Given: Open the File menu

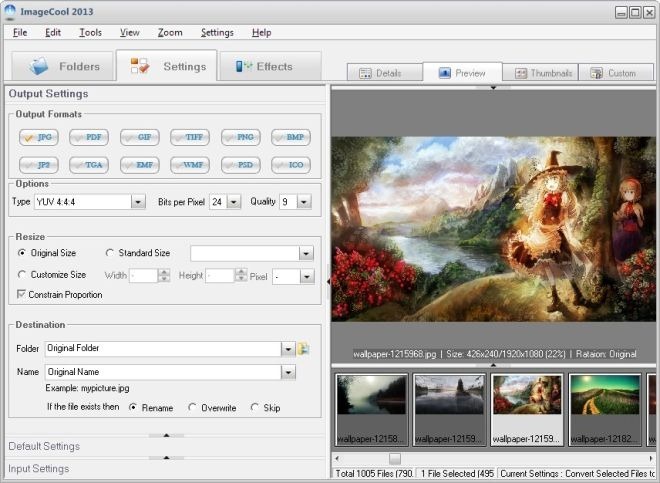Looking at the screenshot, I should (20, 32).
